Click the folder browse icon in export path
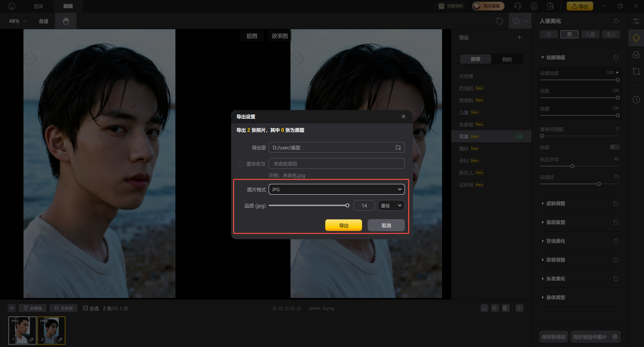 pos(398,148)
